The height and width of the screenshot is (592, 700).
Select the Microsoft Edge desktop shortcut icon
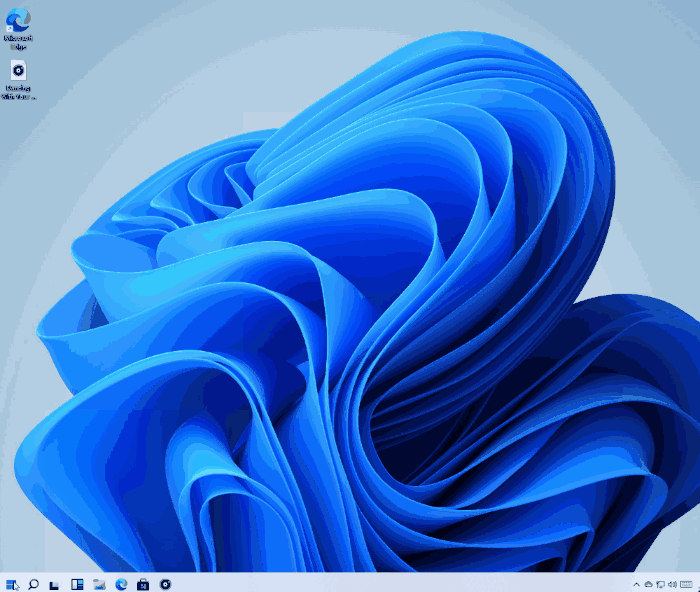18,19
